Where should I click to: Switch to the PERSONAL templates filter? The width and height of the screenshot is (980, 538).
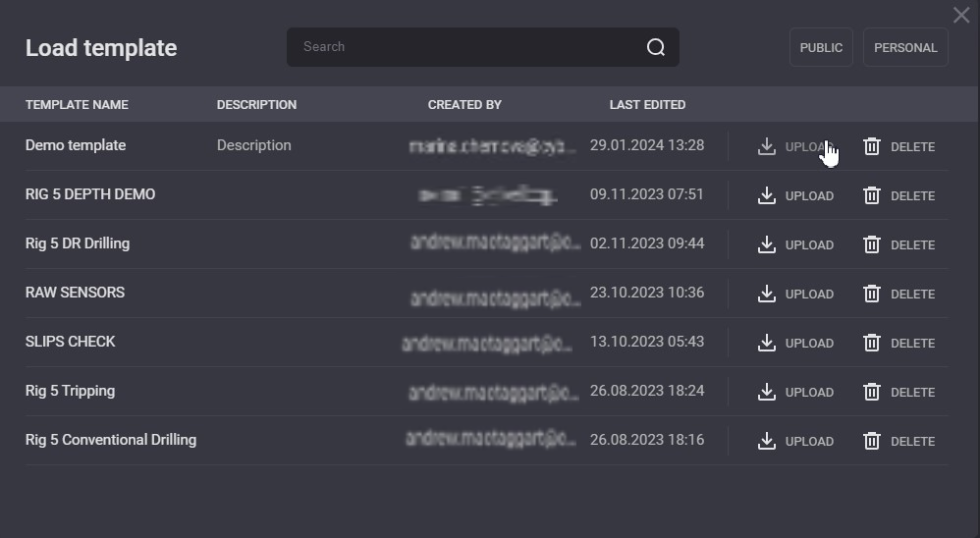pos(905,47)
